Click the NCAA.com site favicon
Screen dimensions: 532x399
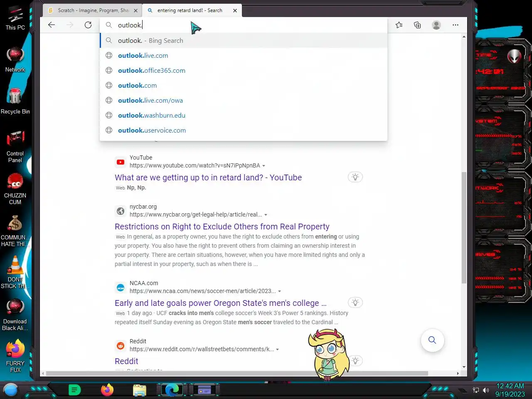[x=121, y=288]
